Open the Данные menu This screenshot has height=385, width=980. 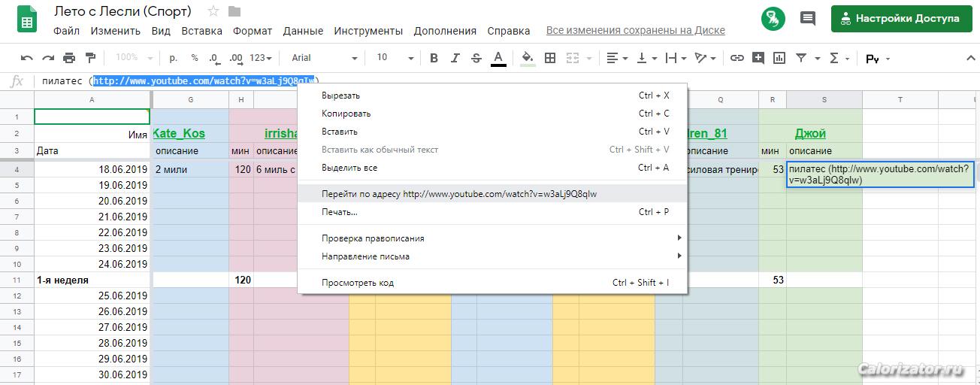click(x=303, y=31)
